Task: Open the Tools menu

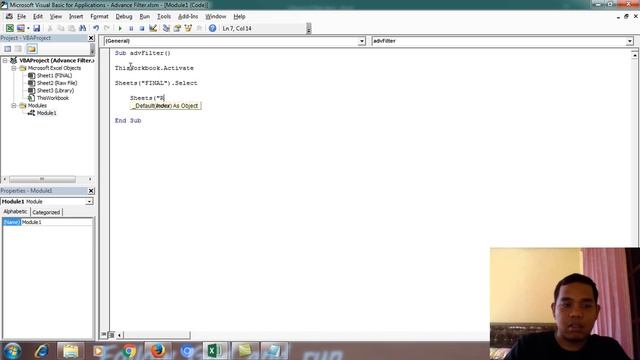Action: click(164, 17)
